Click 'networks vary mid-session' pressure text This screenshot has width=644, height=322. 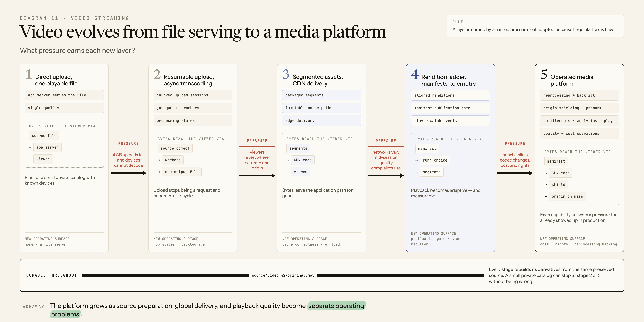(386, 155)
